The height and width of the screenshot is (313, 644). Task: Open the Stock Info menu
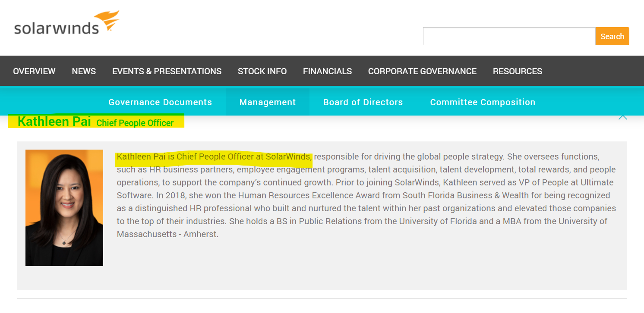[262, 71]
